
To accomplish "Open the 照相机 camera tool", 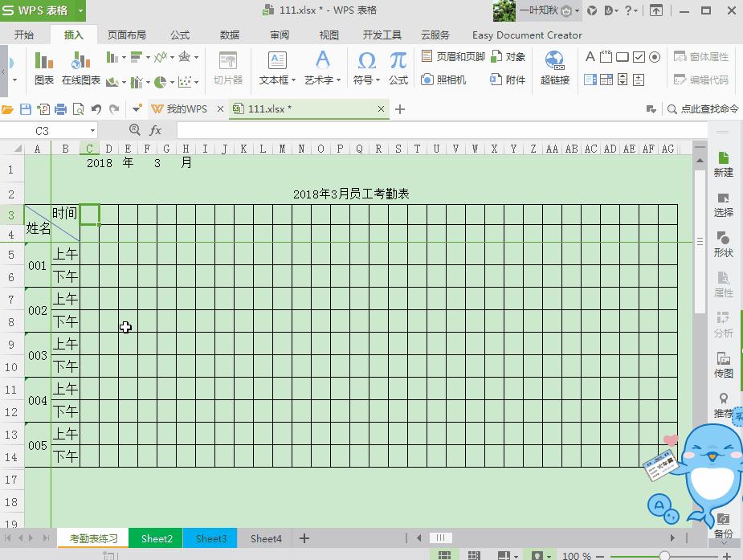I will point(443,80).
